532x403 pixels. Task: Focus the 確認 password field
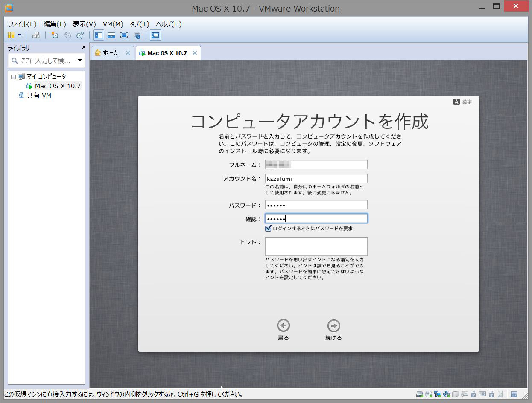(316, 219)
